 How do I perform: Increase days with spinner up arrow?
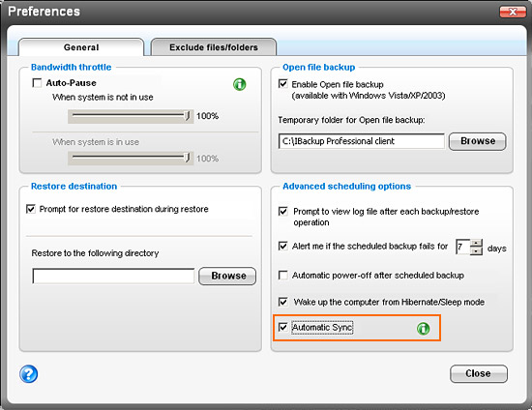pyautogui.click(x=476, y=243)
